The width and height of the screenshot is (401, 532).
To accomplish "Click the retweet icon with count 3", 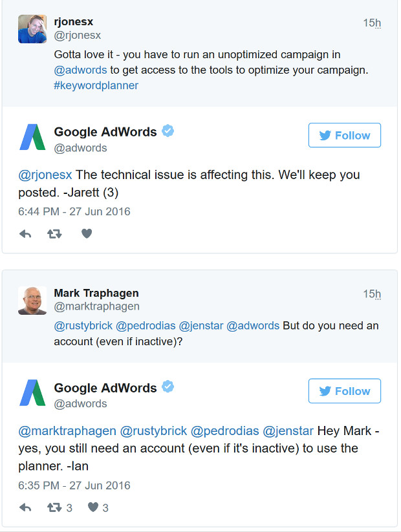I will [56, 507].
